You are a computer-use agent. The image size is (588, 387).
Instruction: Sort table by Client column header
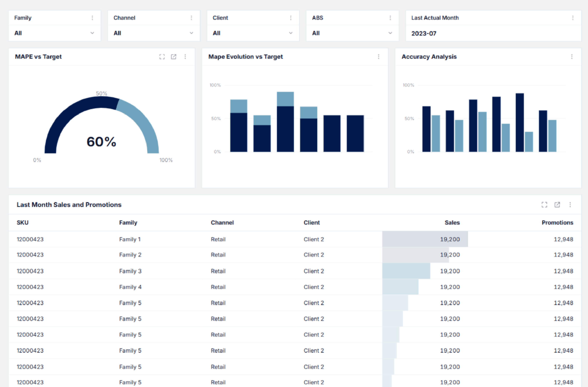pyautogui.click(x=311, y=223)
